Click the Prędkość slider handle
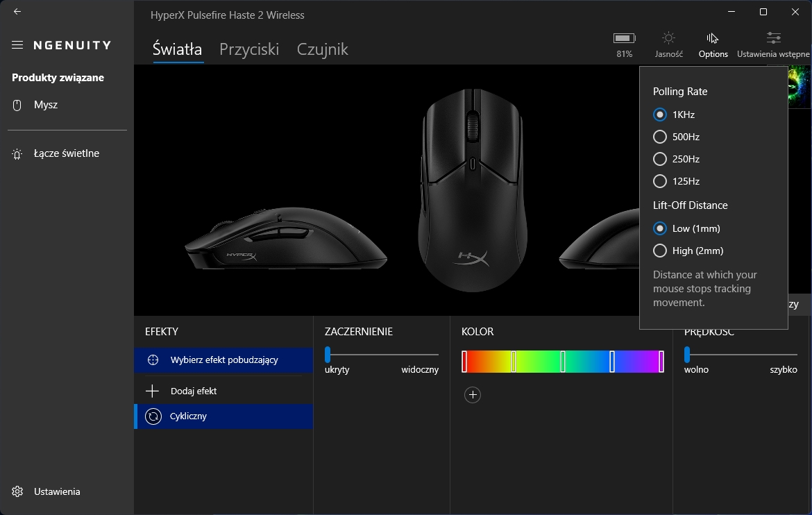812x515 pixels. point(687,355)
